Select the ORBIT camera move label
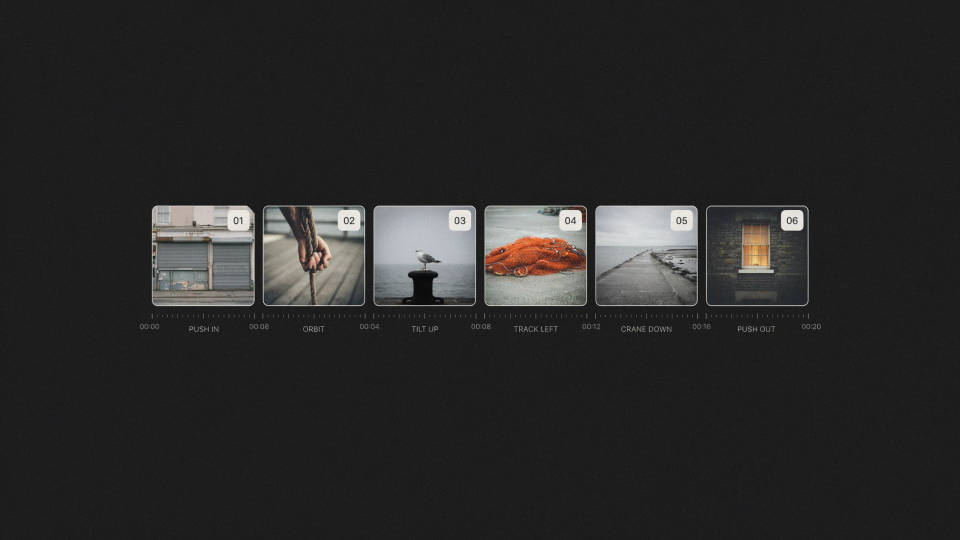 click(x=313, y=329)
